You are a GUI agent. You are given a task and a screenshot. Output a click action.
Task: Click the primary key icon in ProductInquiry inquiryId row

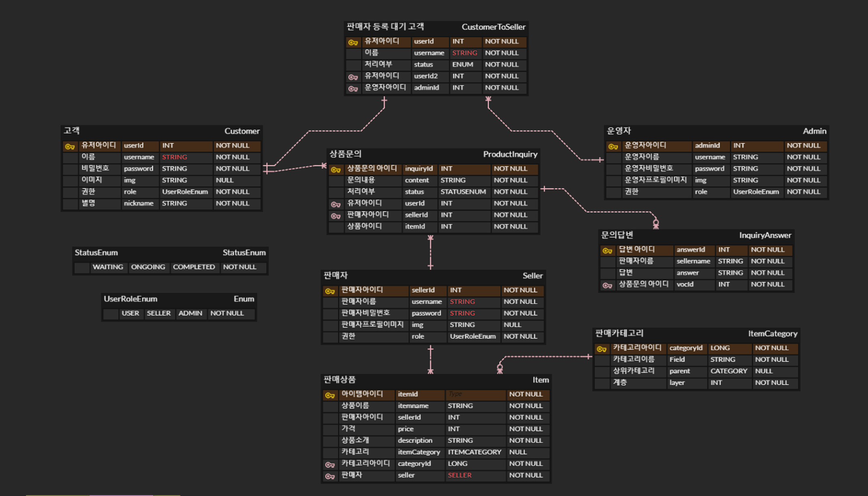click(335, 169)
